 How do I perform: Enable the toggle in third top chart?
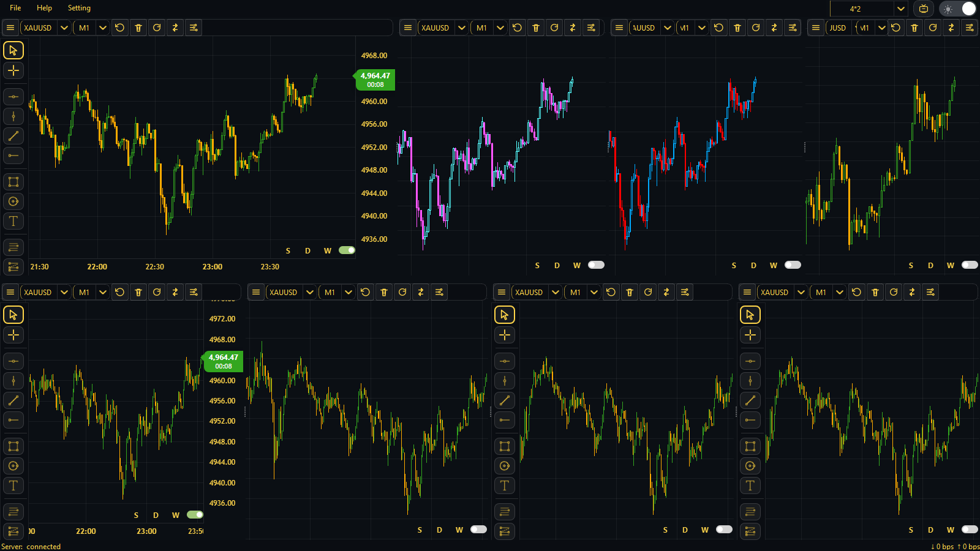(793, 265)
